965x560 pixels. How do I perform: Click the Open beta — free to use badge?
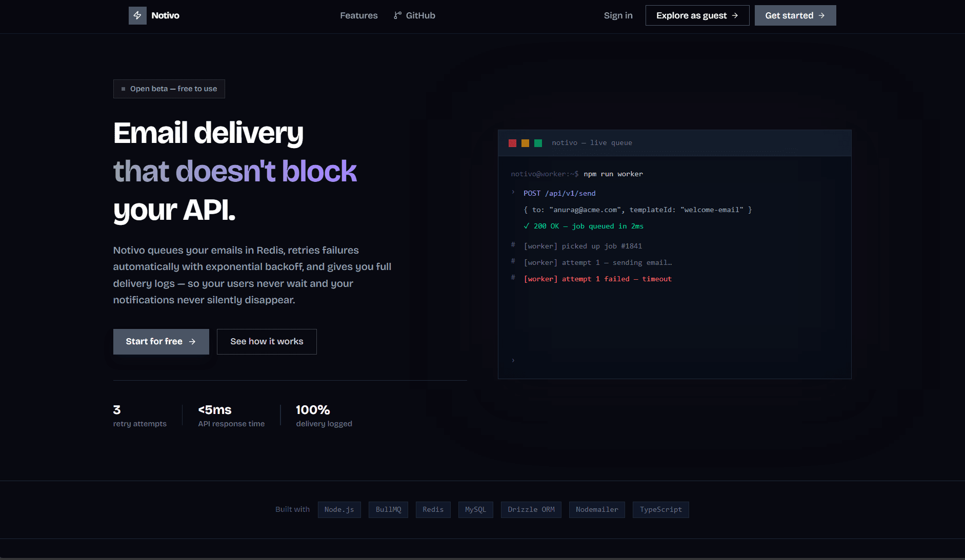(x=169, y=89)
